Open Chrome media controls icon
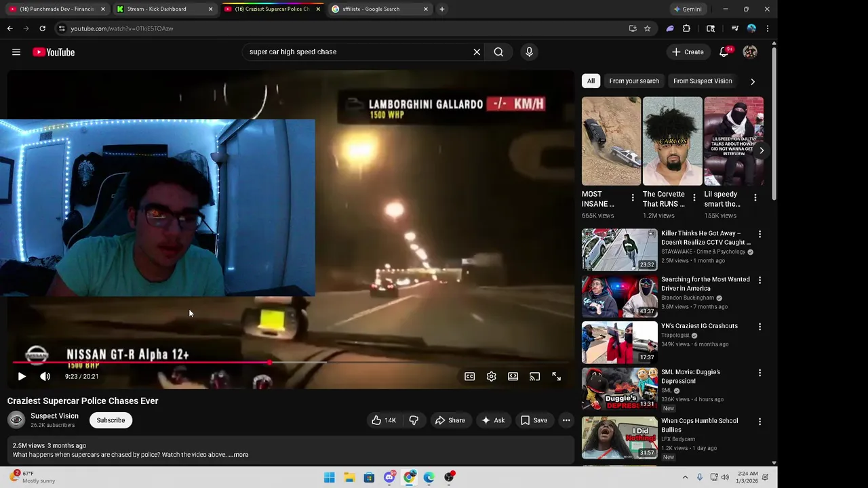868x488 pixels. (734, 28)
